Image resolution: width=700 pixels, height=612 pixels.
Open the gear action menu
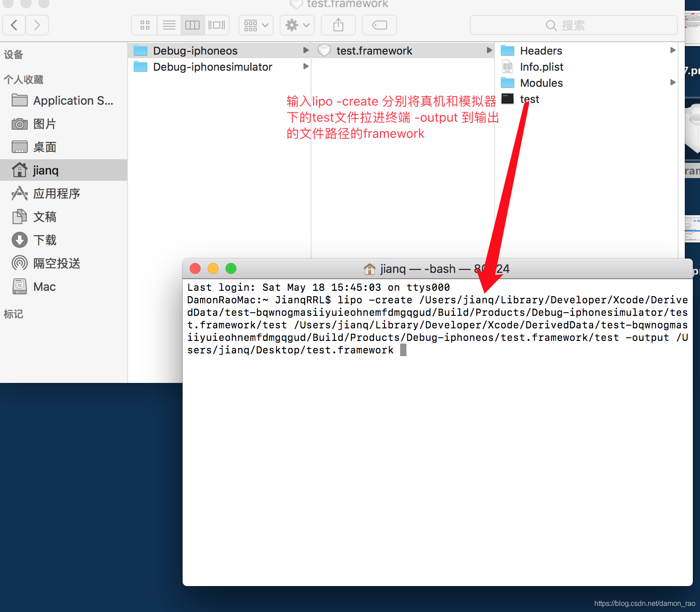click(297, 25)
